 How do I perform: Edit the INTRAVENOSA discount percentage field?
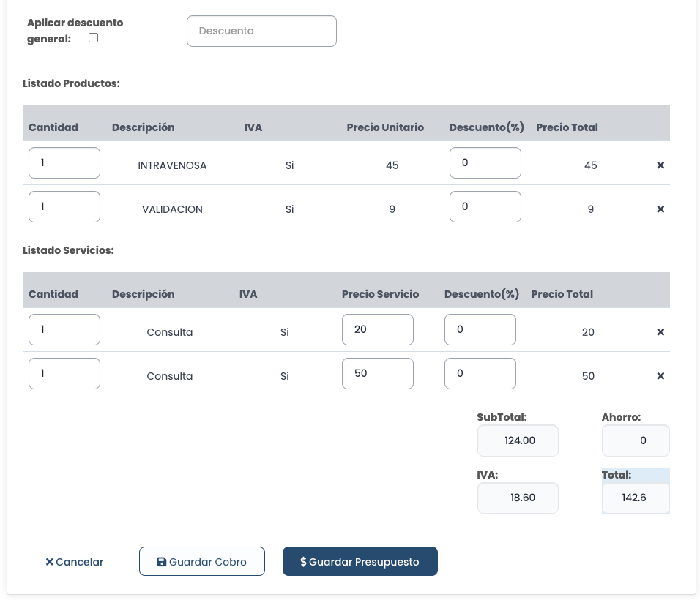[485, 163]
